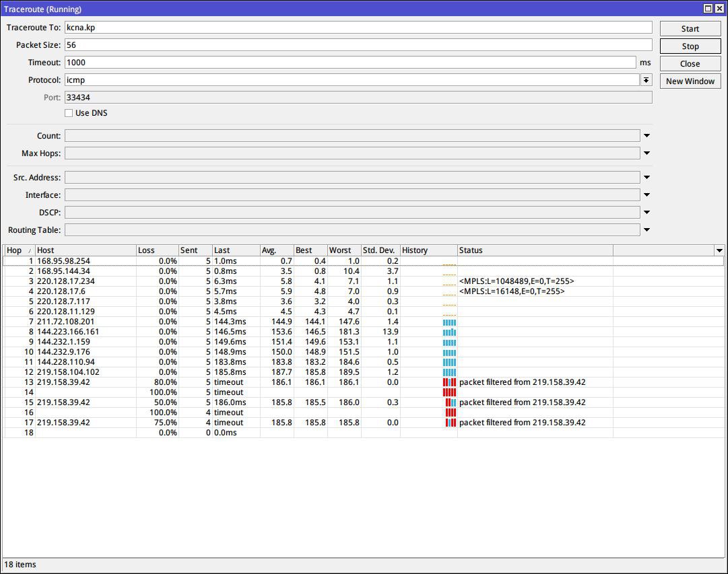Viewport: 728px width, 574px height.
Task: Click the Traceroute To input field
Action: coord(358,28)
